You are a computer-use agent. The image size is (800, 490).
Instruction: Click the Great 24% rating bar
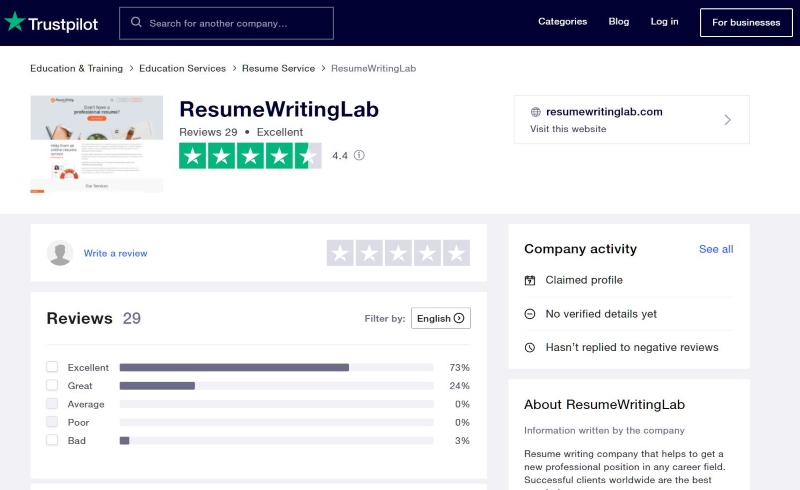277,386
